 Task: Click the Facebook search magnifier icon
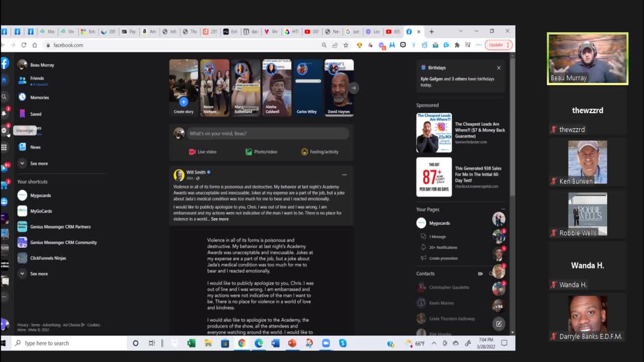click(x=4, y=97)
